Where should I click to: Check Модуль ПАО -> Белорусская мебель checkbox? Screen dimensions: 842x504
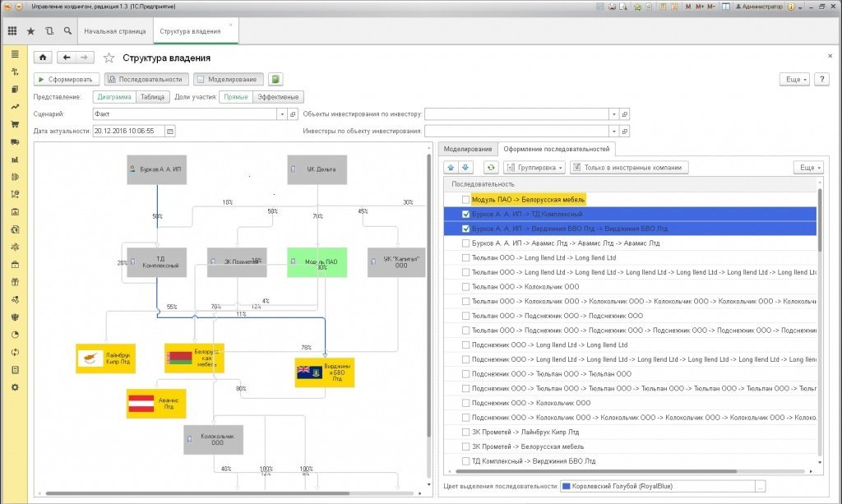pyautogui.click(x=465, y=200)
